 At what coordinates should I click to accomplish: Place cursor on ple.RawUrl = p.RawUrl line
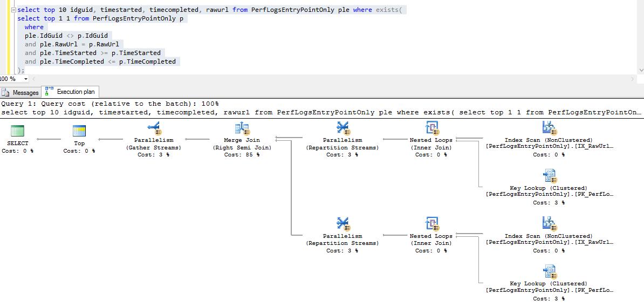74,44
